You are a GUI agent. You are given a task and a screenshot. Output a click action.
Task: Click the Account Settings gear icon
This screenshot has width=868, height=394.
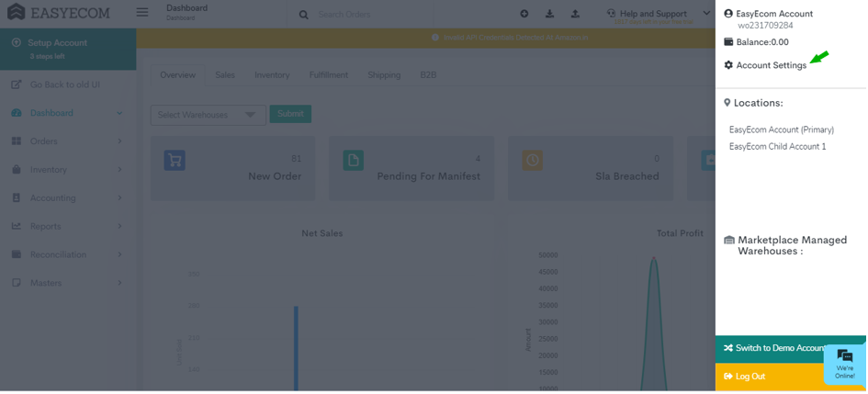728,64
